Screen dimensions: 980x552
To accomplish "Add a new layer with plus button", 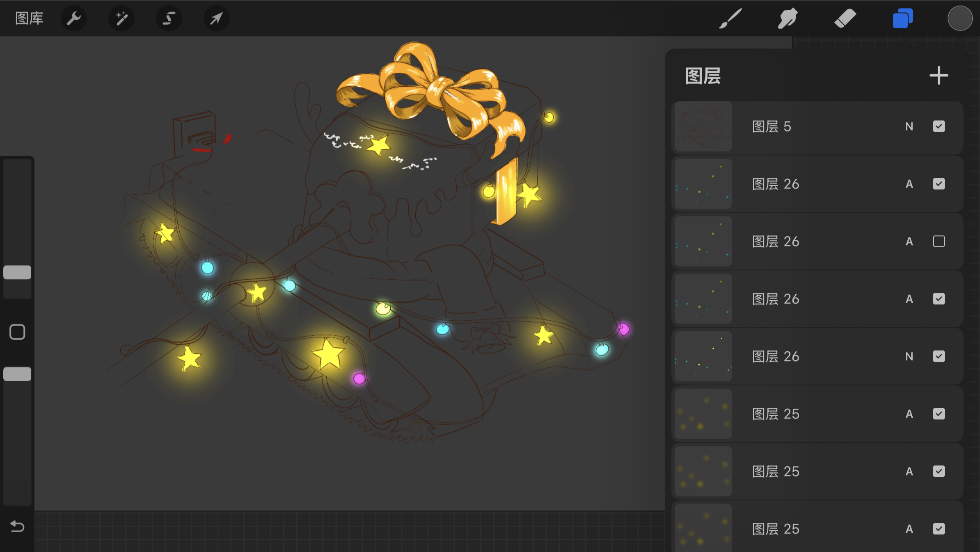I will click(x=939, y=76).
